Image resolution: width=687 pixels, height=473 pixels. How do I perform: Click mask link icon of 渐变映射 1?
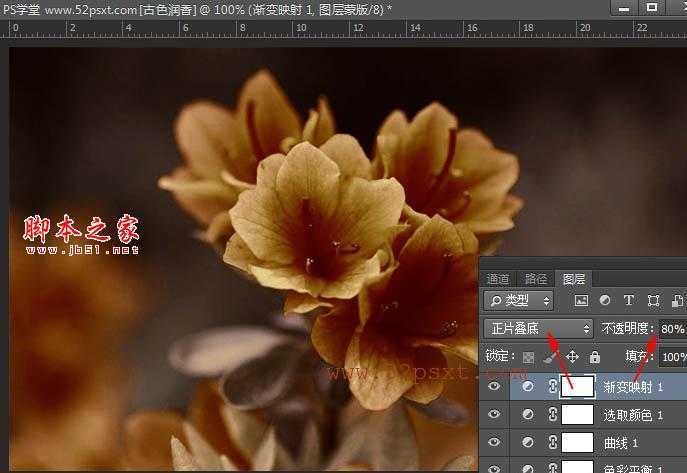click(552, 386)
